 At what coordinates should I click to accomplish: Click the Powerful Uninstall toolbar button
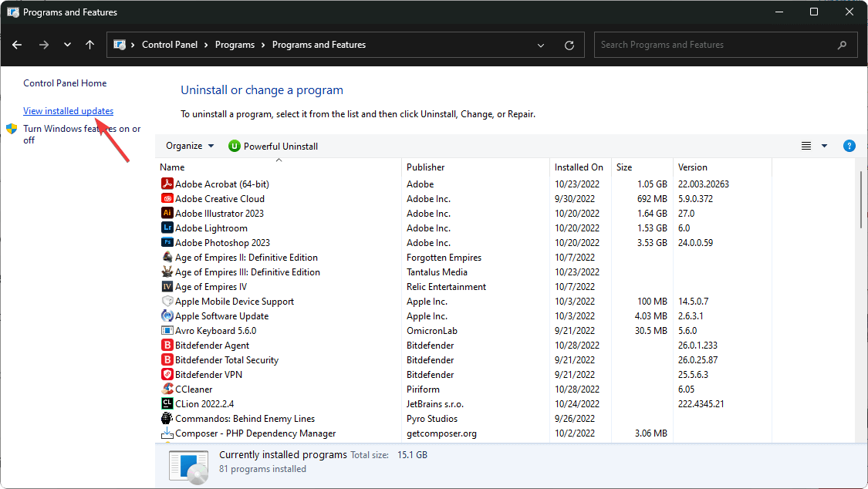[x=273, y=146]
